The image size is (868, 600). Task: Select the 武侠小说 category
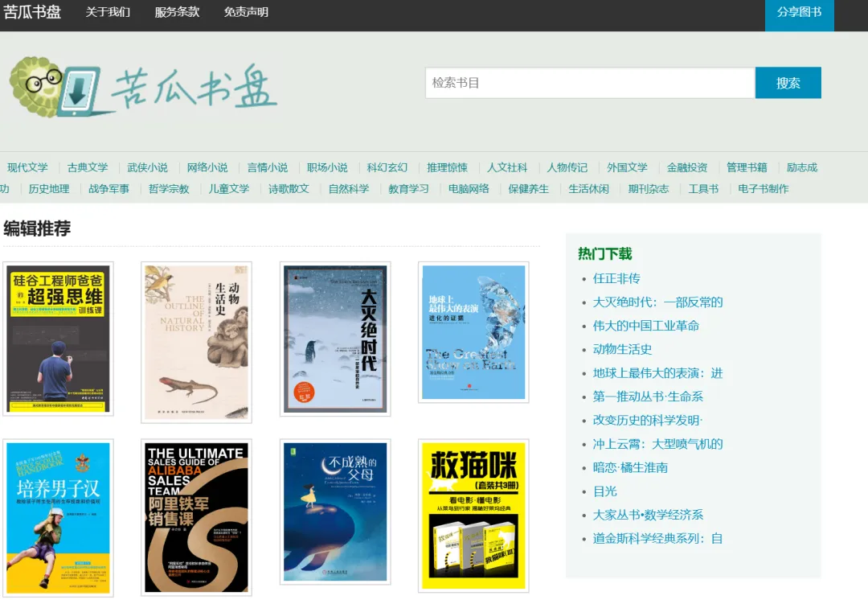pyautogui.click(x=147, y=167)
